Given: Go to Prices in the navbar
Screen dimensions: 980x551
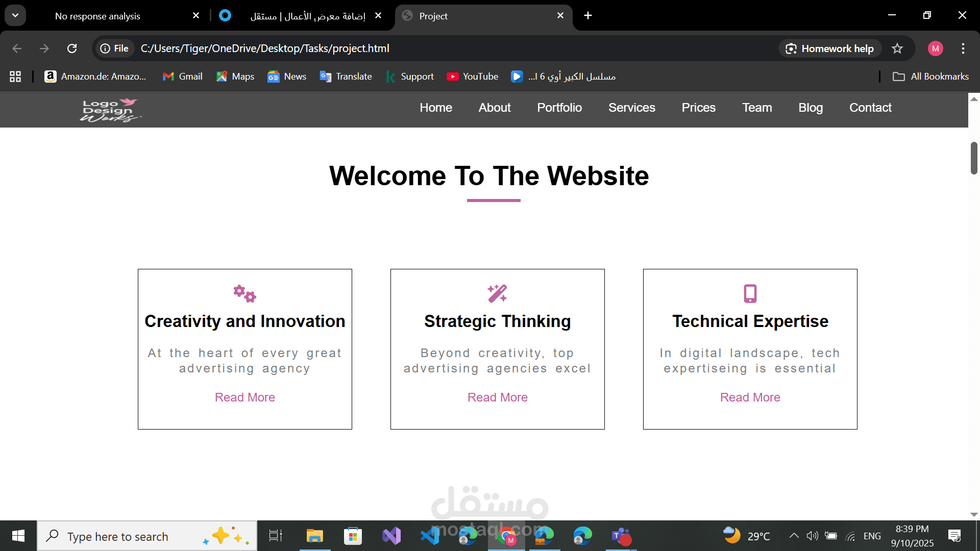Looking at the screenshot, I should pos(699,108).
